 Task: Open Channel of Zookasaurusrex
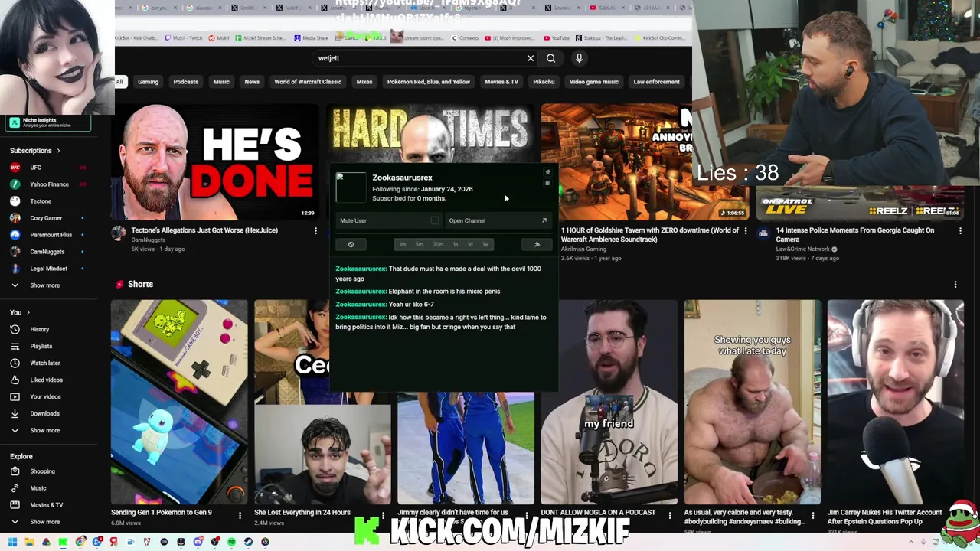tap(498, 220)
